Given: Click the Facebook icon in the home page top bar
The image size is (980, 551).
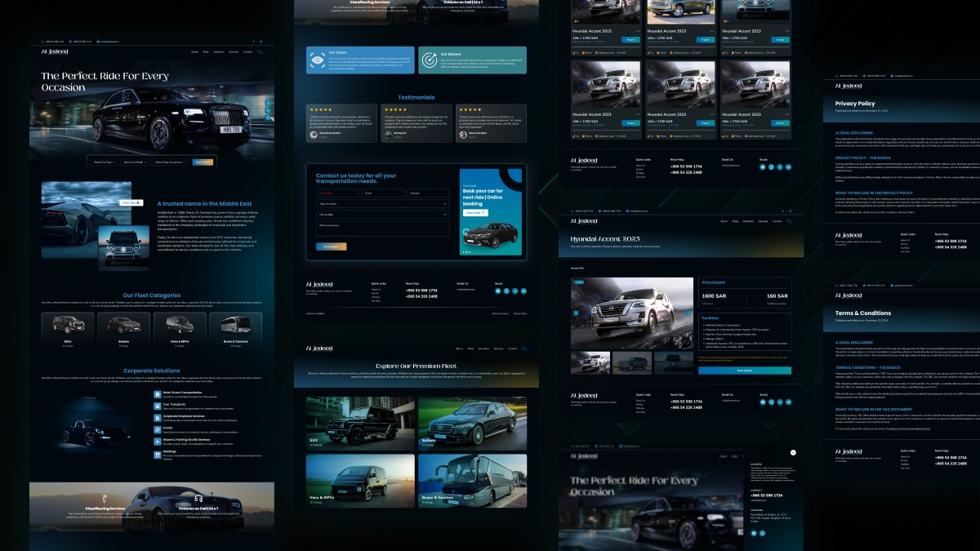Looking at the screenshot, I should coord(254,42).
